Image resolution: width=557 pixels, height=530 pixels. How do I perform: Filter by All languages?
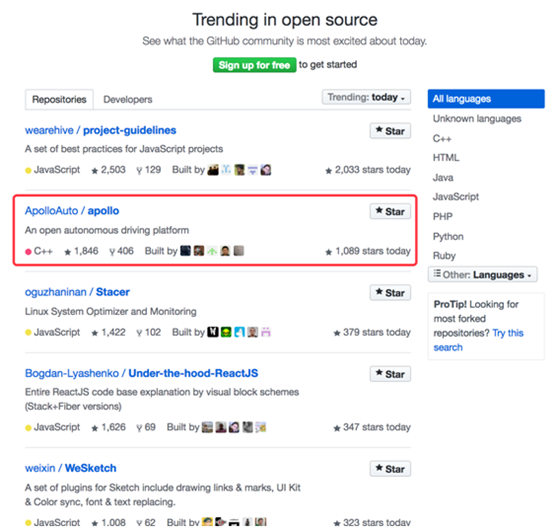(x=486, y=99)
